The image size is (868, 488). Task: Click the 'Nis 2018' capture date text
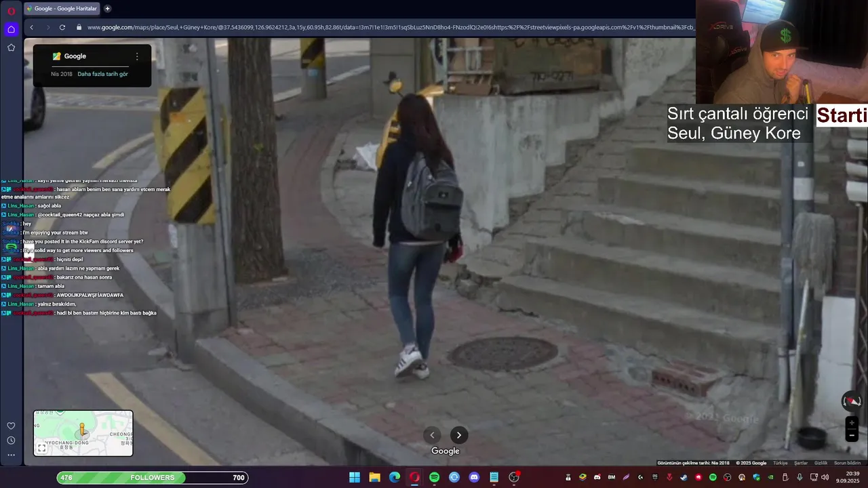(62, 74)
